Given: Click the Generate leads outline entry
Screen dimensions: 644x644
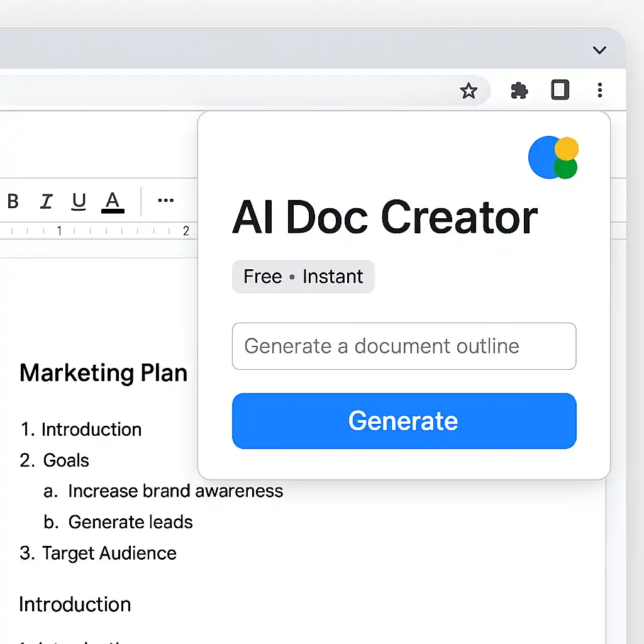Looking at the screenshot, I should [130, 522].
